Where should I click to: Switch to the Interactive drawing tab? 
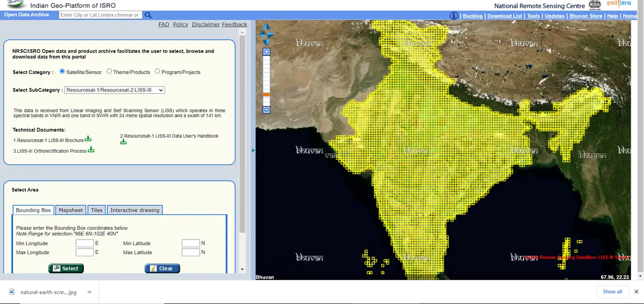[135, 210]
